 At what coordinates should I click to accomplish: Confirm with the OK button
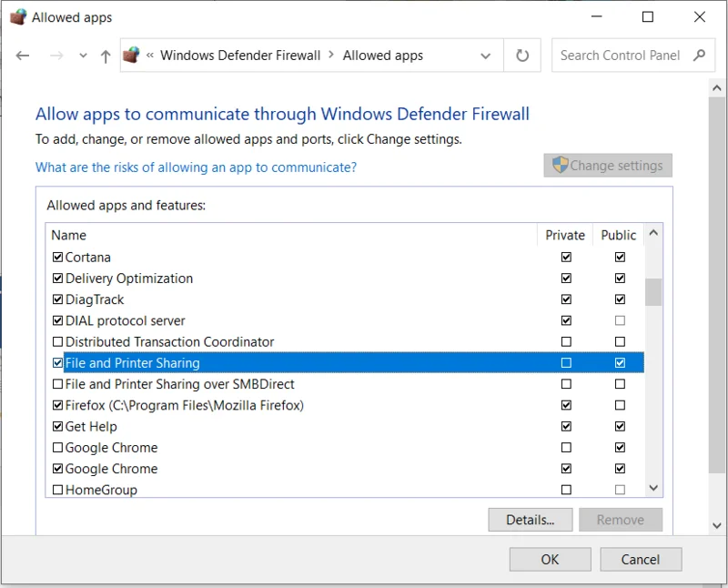pos(551,559)
